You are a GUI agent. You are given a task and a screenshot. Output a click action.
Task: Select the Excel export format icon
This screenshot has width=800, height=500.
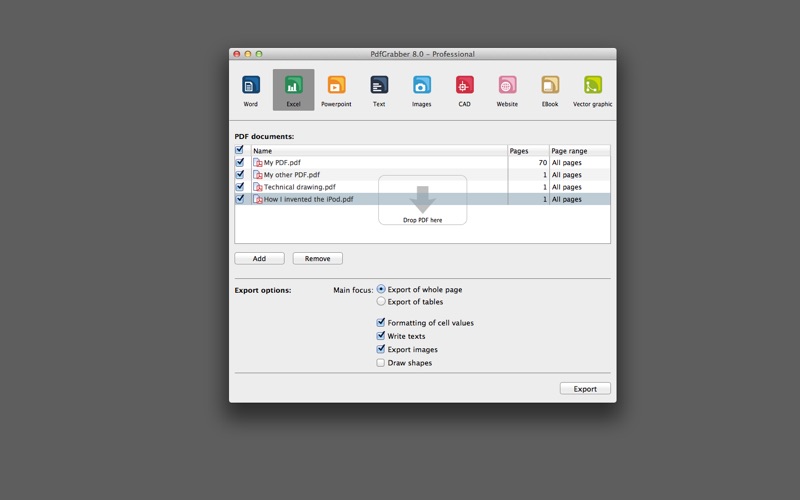click(x=293, y=85)
